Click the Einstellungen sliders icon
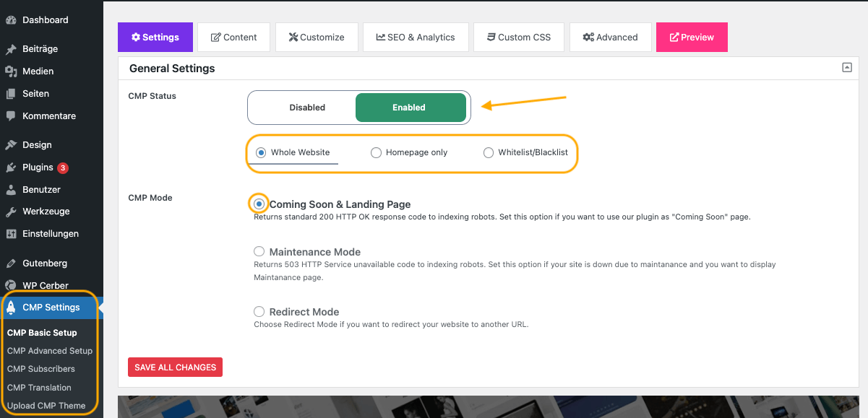Image resolution: width=868 pixels, height=418 pixels. coord(11,234)
